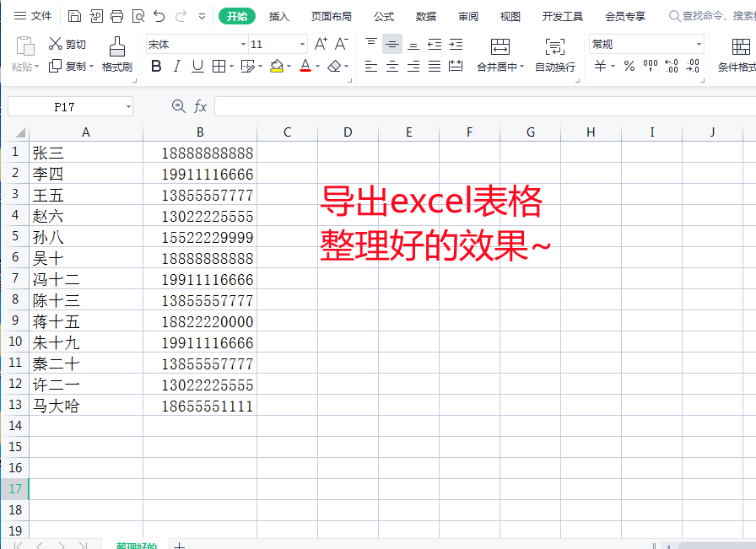
Task: Expand fill color dropdown arrow
Action: 289,67
